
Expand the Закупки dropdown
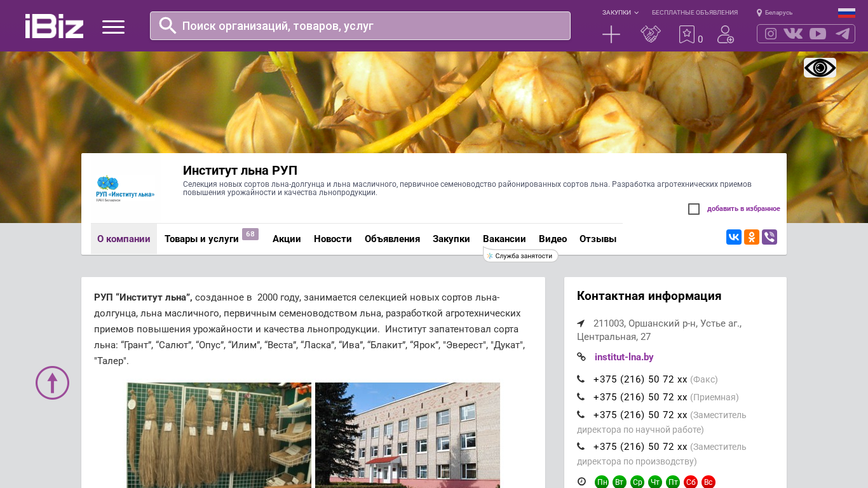(620, 13)
